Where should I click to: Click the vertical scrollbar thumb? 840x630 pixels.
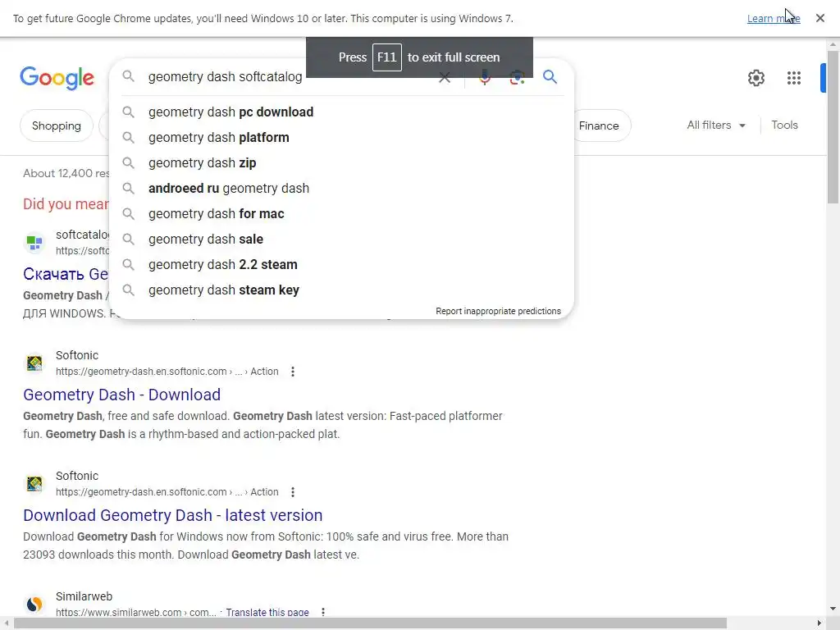point(833,127)
